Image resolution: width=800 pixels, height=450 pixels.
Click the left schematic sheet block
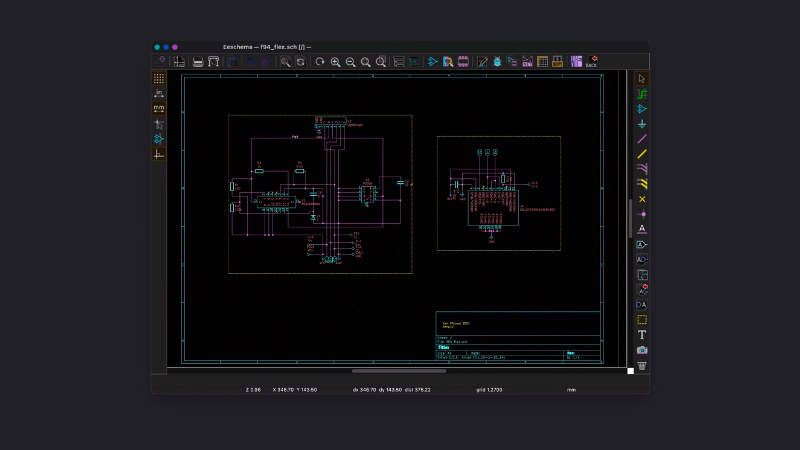click(x=320, y=194)
